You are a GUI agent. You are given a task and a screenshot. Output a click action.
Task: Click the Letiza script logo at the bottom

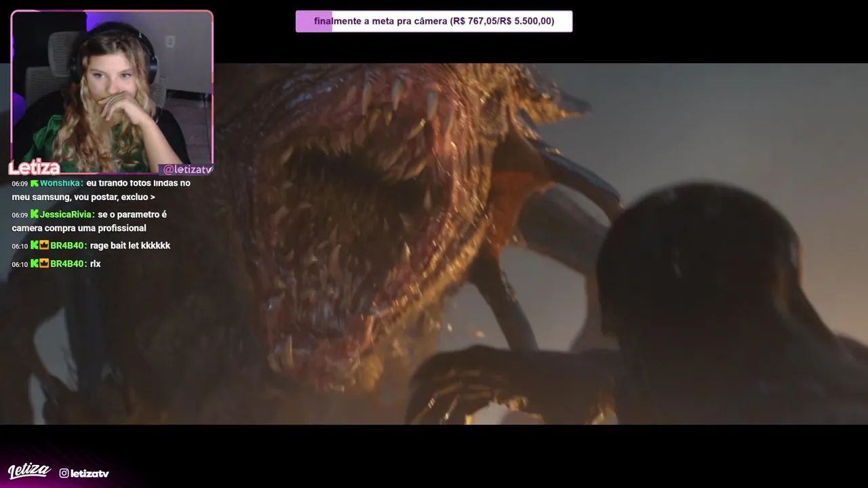coord(29,471)
